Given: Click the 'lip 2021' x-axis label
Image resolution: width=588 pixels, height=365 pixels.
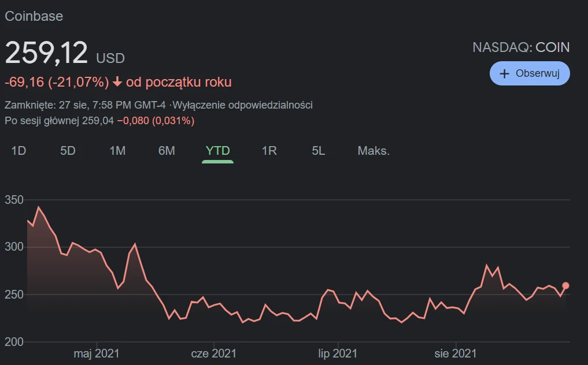Looking at the screenshot, I should (x=338, y=353).
